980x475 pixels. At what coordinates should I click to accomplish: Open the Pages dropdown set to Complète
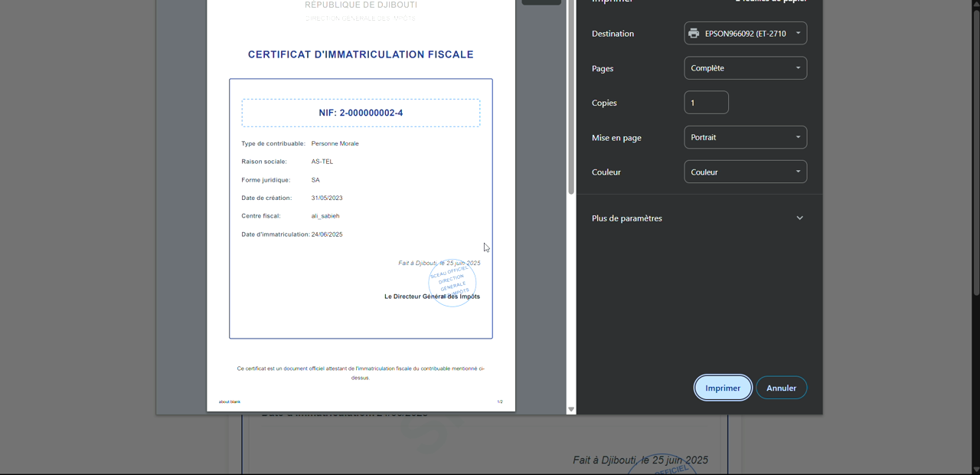click(x=745, y=68)
